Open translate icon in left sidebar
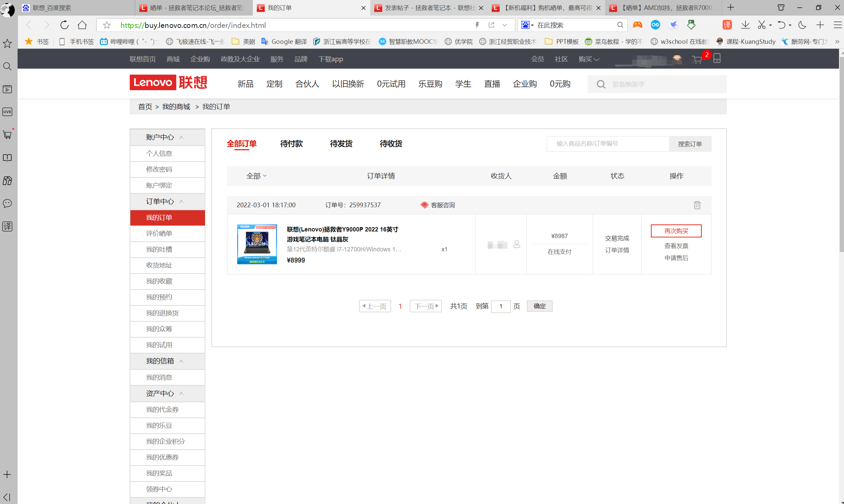The image size is (844, 504). click(x=7, y=226)
